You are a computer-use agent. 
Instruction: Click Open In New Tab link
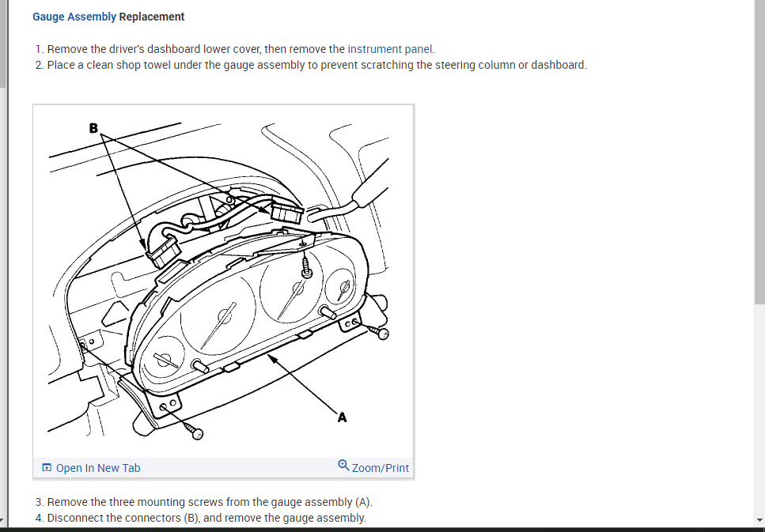coord(98,468)
